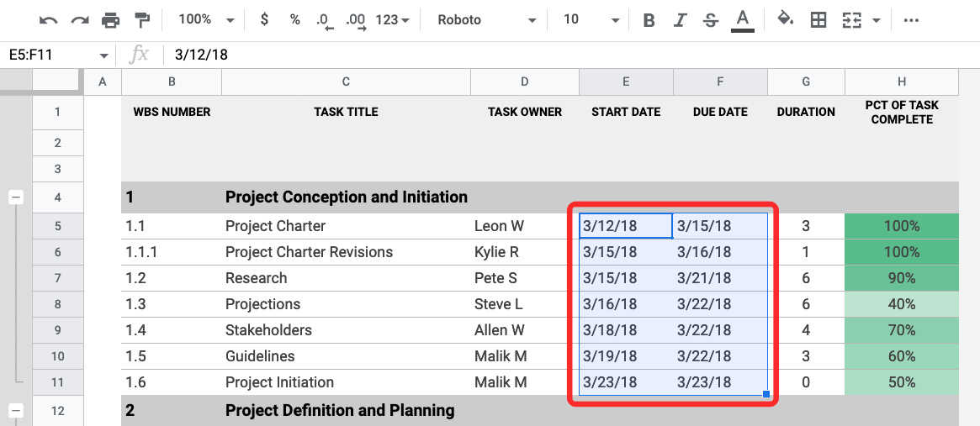The height and width of the screenshot is (426, 980).
Task: Open the more options three-dot menu
Action: (x=911, y=20)
